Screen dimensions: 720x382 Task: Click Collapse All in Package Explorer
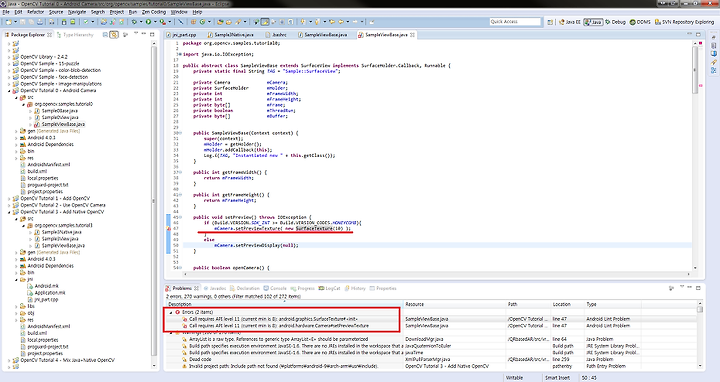click(105, 34)
